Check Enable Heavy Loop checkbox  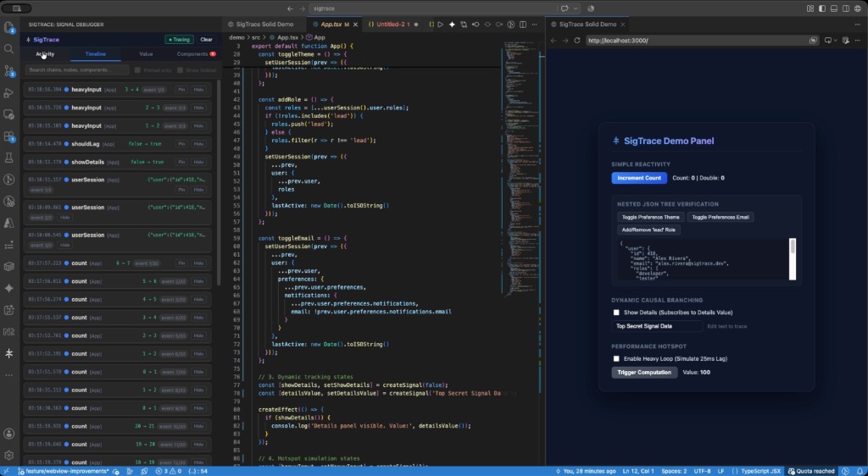[616, 359]
